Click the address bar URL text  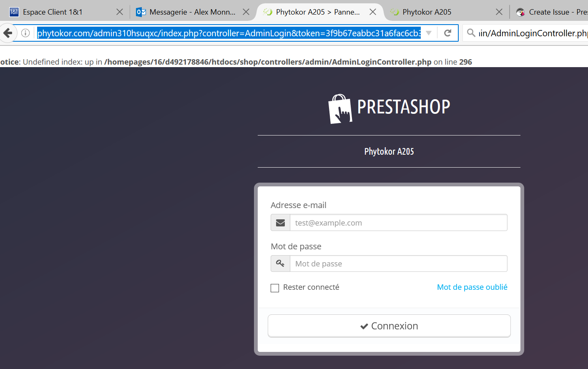click(x=229, y=33)
